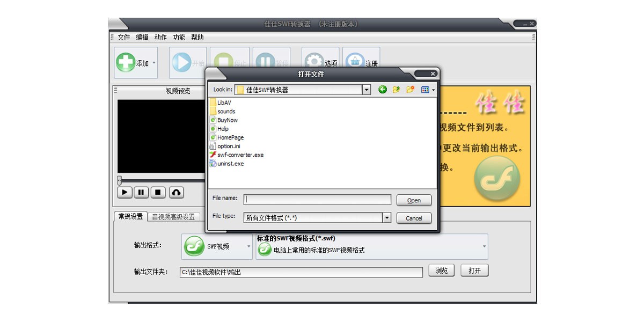This screenshot has width=644, height=322.
Task: Click the Open button in the dialog
Action: 414,200
